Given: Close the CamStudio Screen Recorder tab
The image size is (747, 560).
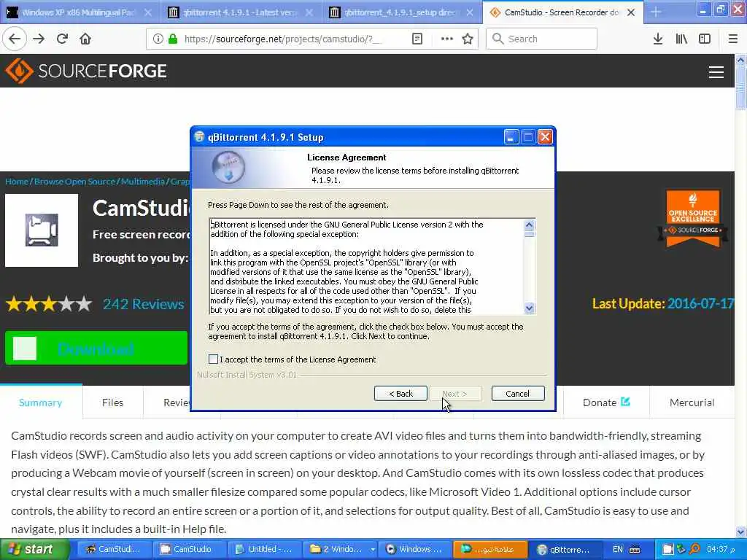Looking at the screenshot, I should 631,12.
